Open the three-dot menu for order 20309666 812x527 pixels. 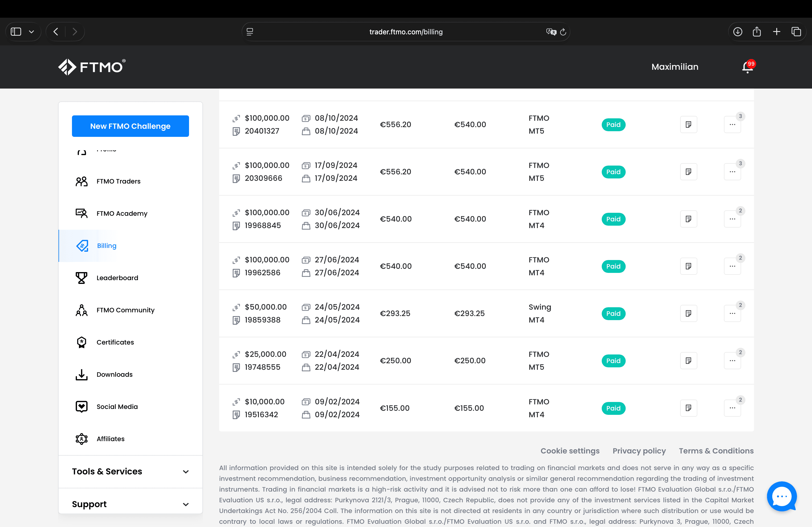(x=732, y=171)
